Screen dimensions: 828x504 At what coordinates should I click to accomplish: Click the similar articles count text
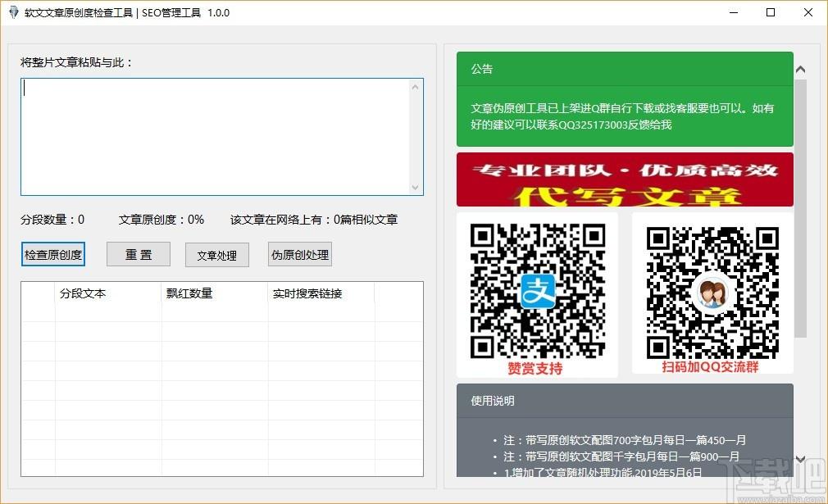(314, 220)
